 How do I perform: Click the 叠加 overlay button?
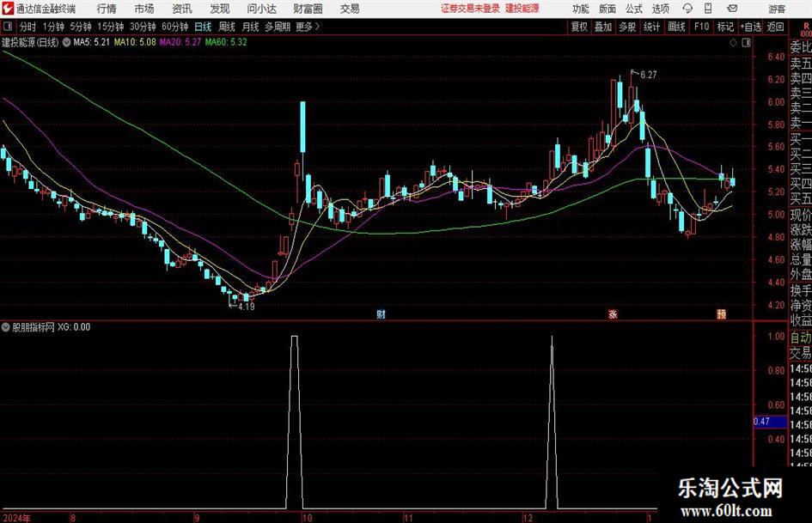pyautogui.click(x=603, y=27)
